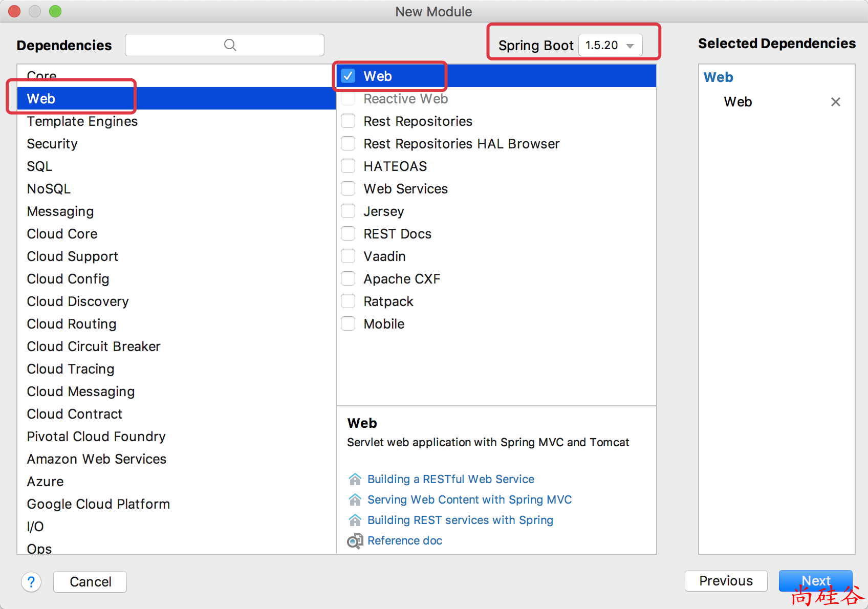Viewport: 868px width, 609px height.
Task: Click the house icon beside Building REST services
Action: click(x=355, y=520)
